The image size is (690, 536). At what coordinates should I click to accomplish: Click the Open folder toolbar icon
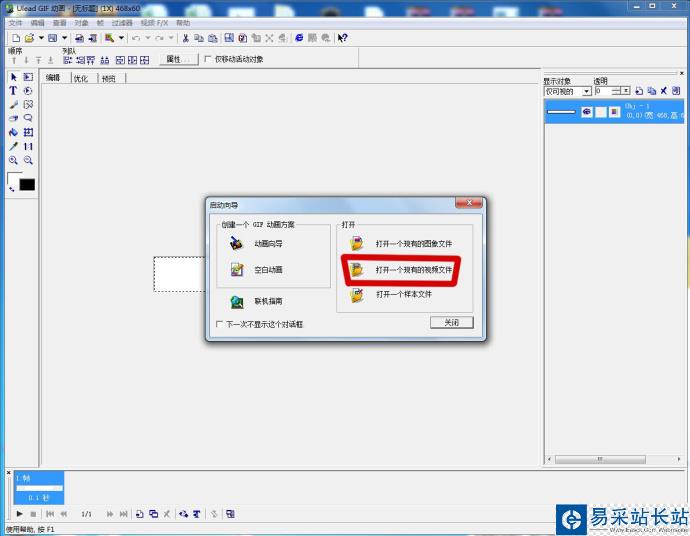[x=29, y=38]
